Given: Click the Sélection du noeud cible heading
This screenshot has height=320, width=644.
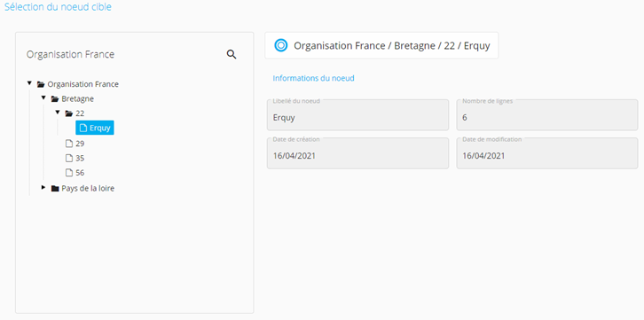Looking at the screenshot, I should pos(58,7).
